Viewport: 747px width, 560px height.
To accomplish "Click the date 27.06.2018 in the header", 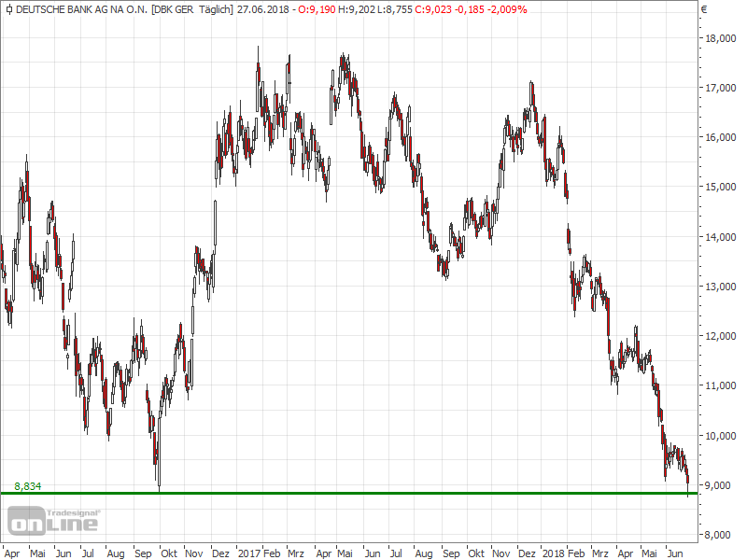I will [261, 9].
